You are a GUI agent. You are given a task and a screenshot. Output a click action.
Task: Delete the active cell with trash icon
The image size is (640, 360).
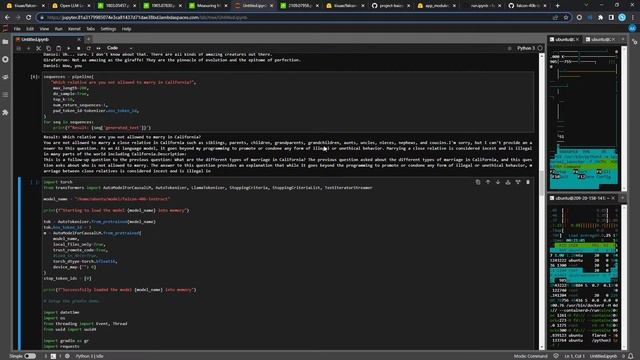click(528, 182)
